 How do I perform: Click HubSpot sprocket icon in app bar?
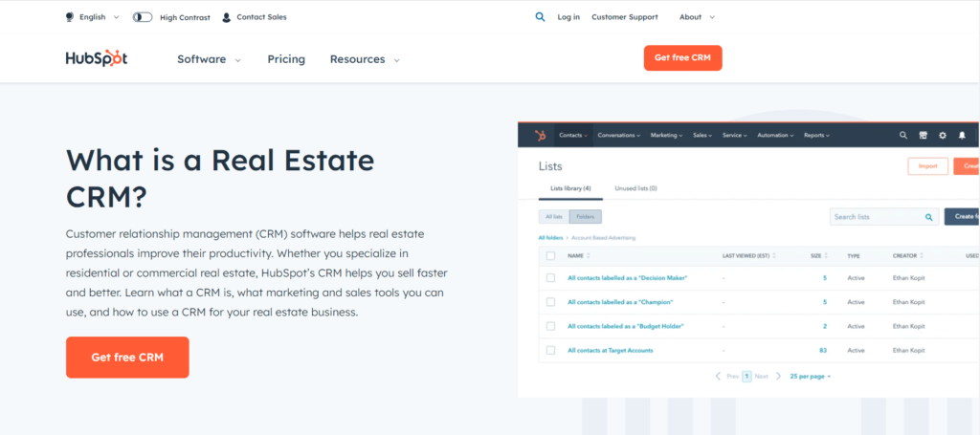click(540, 135)
